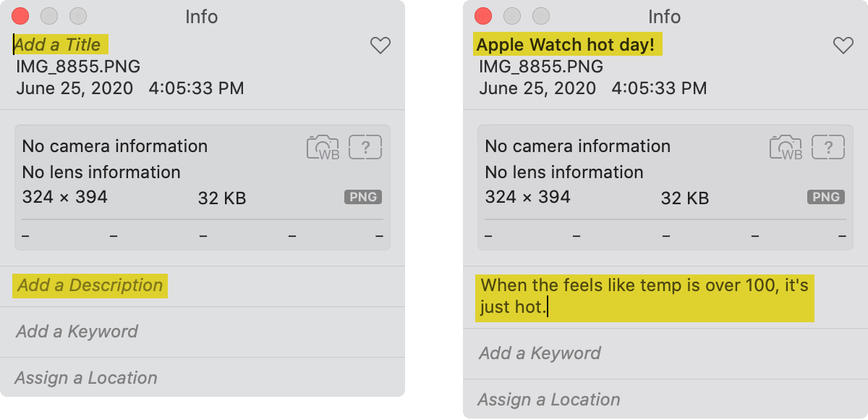
Task: Minimize the right Info window
Action: coord(512,16)
